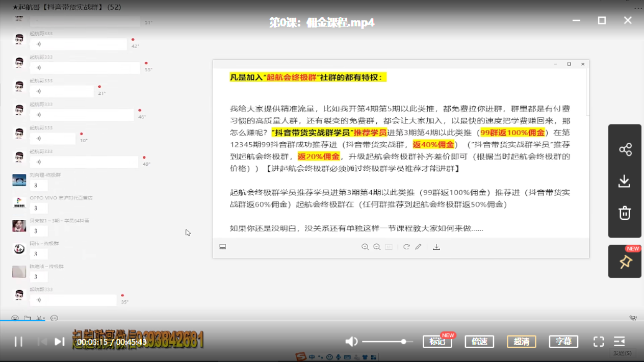Open the 倍速 playback speed menu

479,342
